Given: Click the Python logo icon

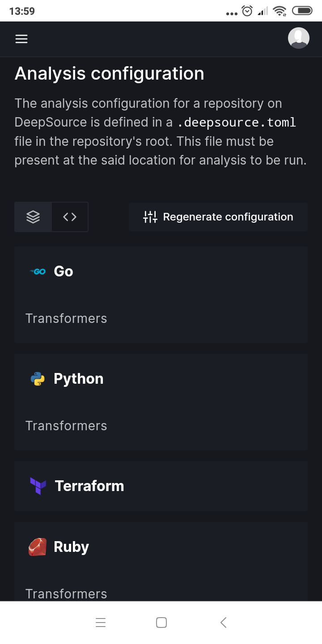Looking at the screenshot, I should 38,379.
